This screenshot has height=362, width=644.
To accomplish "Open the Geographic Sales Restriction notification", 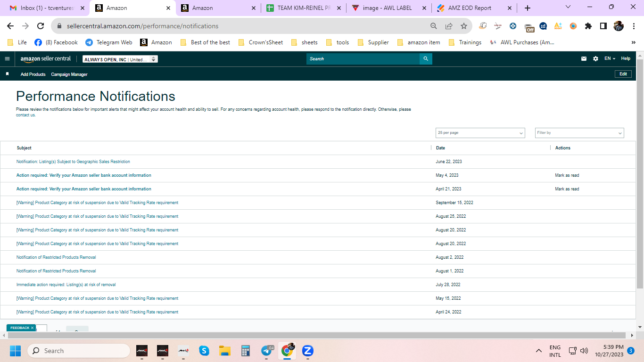I will coord(73,162).
